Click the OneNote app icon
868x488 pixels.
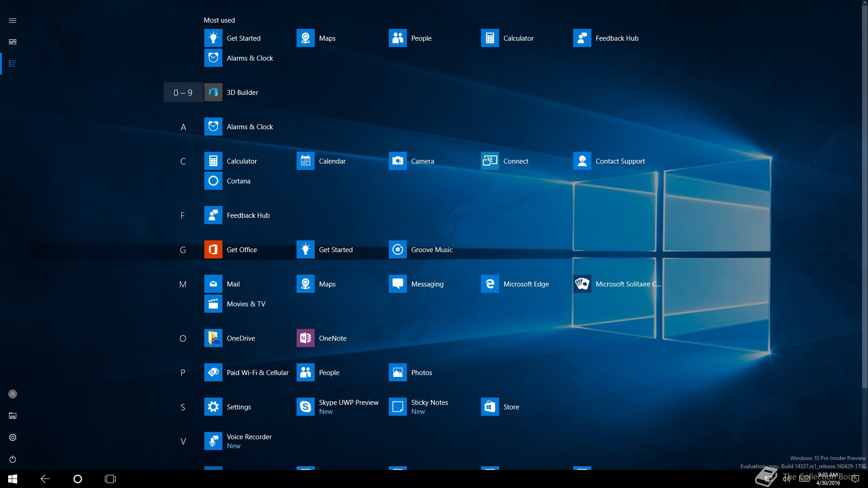tap(306, 338)
